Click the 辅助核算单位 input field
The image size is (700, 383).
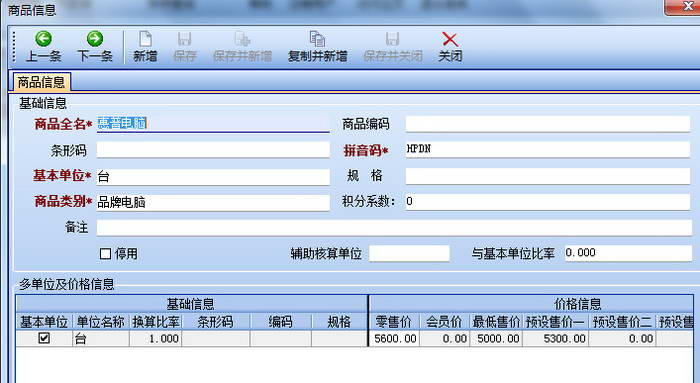tap(409, 253)
